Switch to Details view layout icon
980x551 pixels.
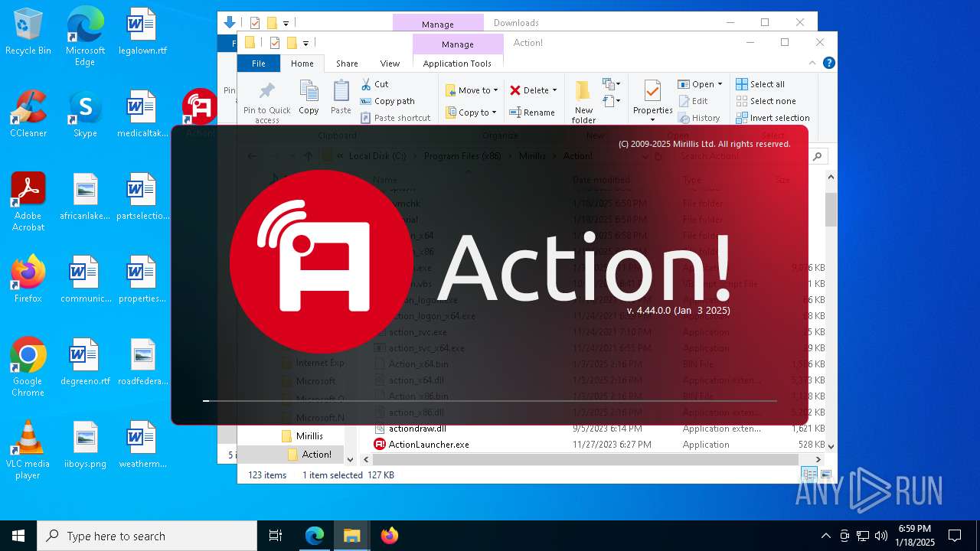click(x=809, y=475)
